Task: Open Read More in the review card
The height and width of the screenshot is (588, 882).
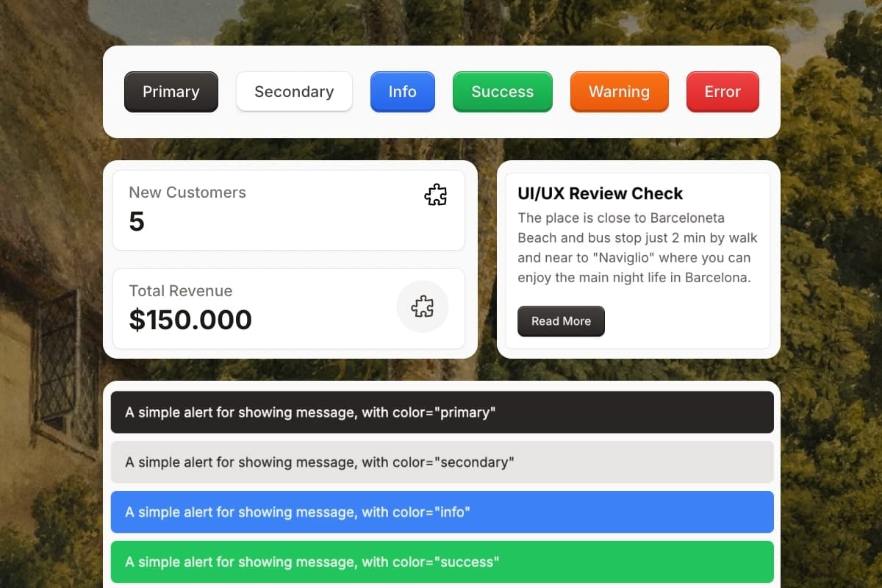Action: coord(561,321)
